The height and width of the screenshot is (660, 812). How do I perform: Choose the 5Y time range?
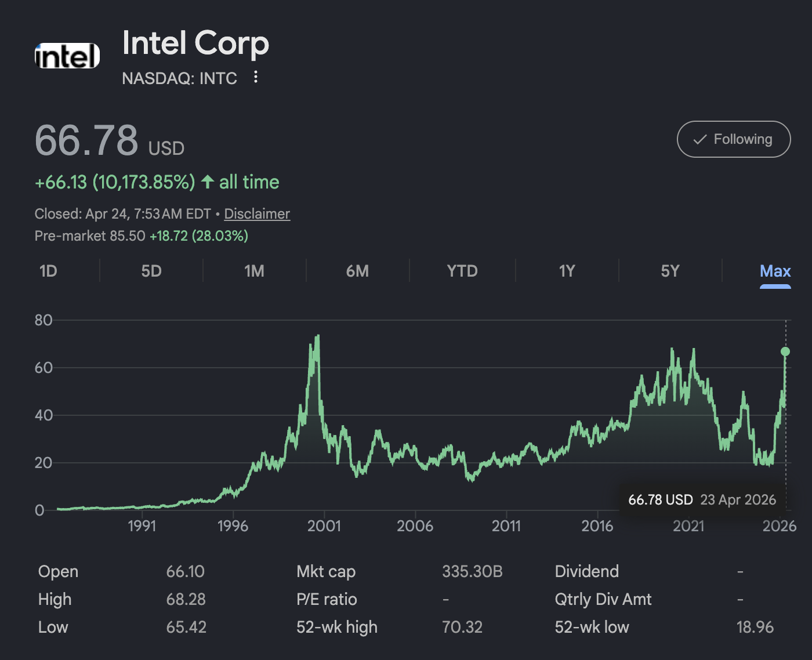[670, 271]
